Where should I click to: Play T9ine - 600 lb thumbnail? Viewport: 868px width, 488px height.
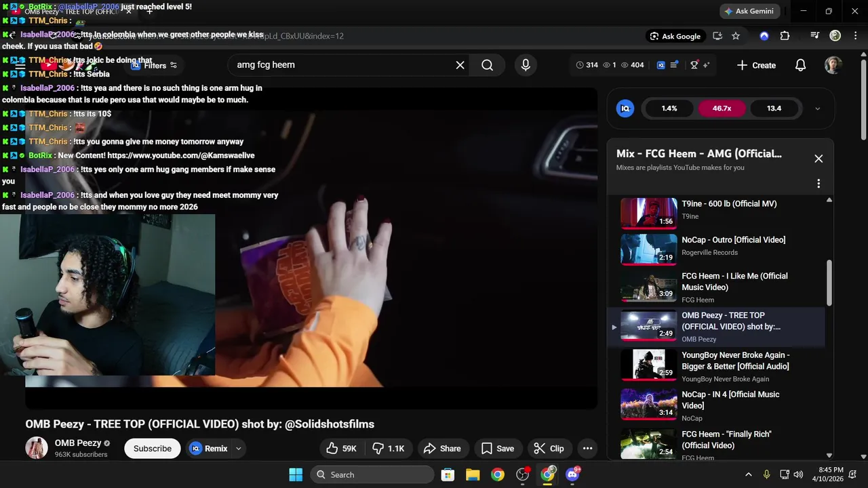point(649,213)
